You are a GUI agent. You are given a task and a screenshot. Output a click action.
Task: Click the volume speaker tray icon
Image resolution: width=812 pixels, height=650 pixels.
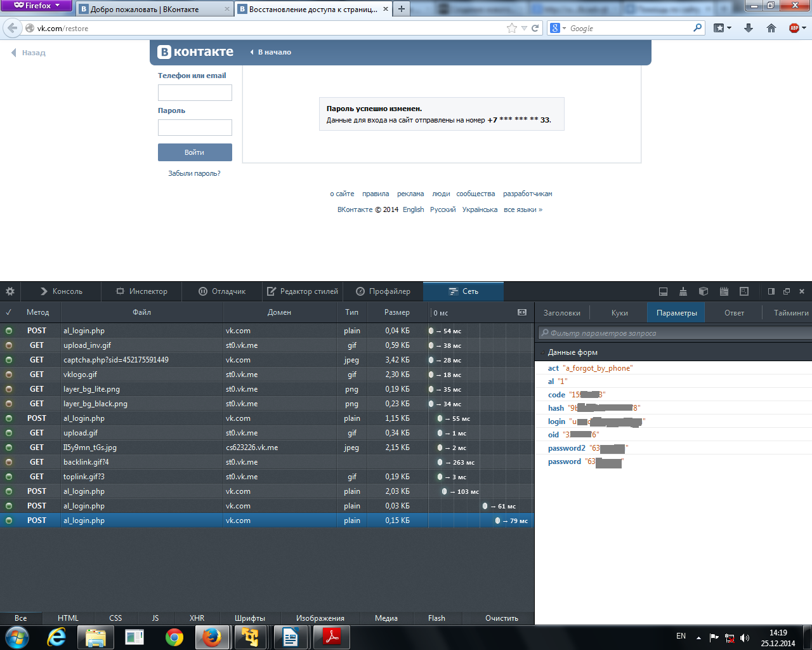coord(745,637)
